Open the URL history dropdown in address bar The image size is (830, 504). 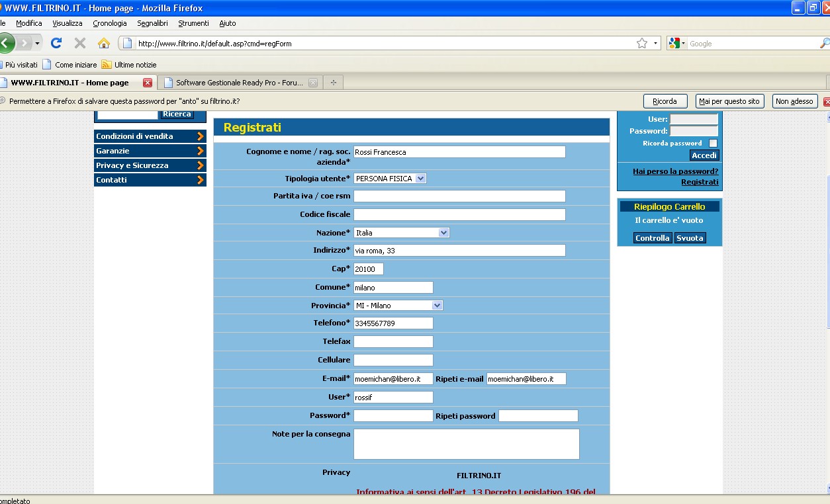pos(656,44)
